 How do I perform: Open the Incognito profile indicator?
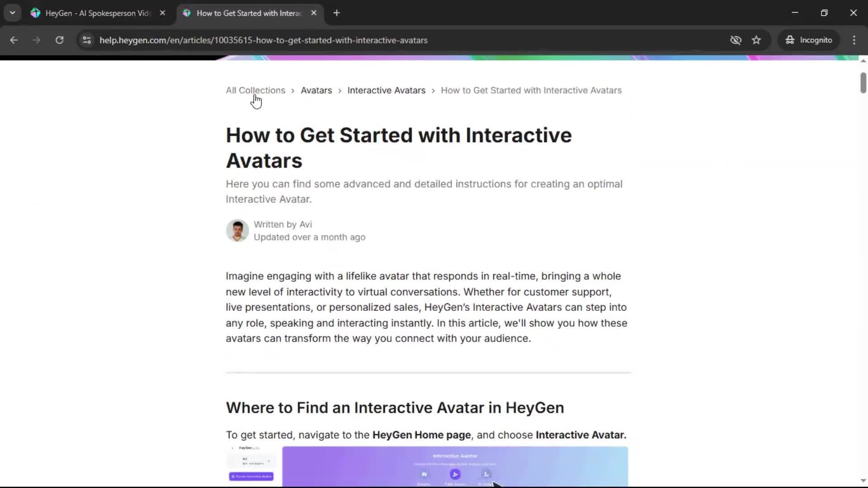[x=809, y=40]
